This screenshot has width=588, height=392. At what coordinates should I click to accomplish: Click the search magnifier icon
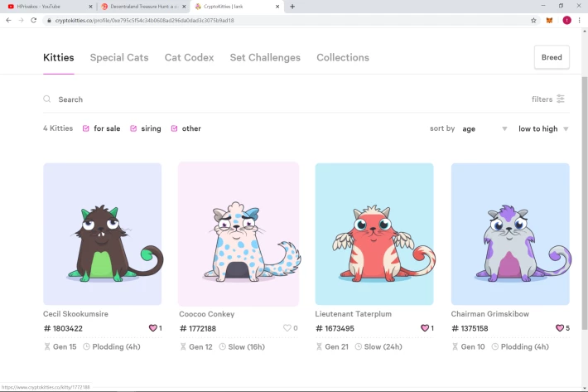click(x=47, y=99)
